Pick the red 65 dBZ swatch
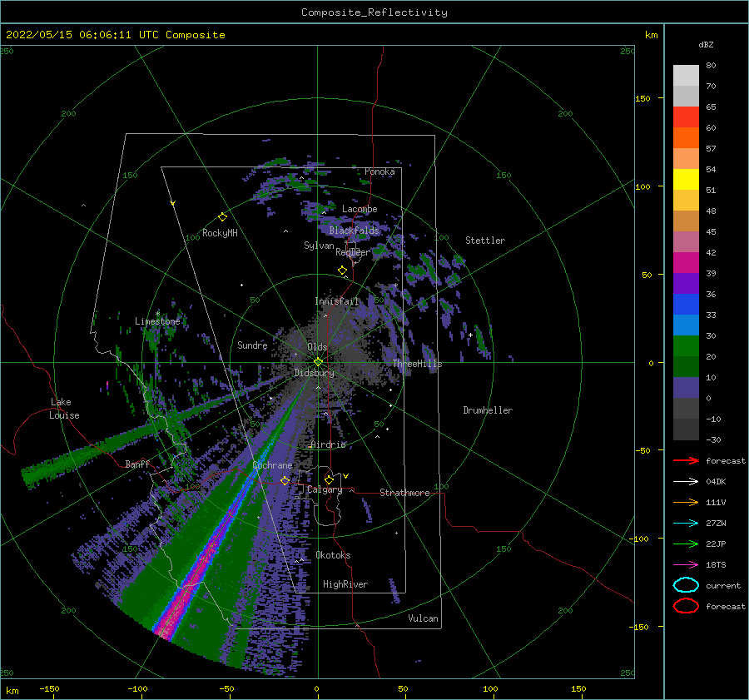This screenshot has height=700, width=749. coord(686,117)
